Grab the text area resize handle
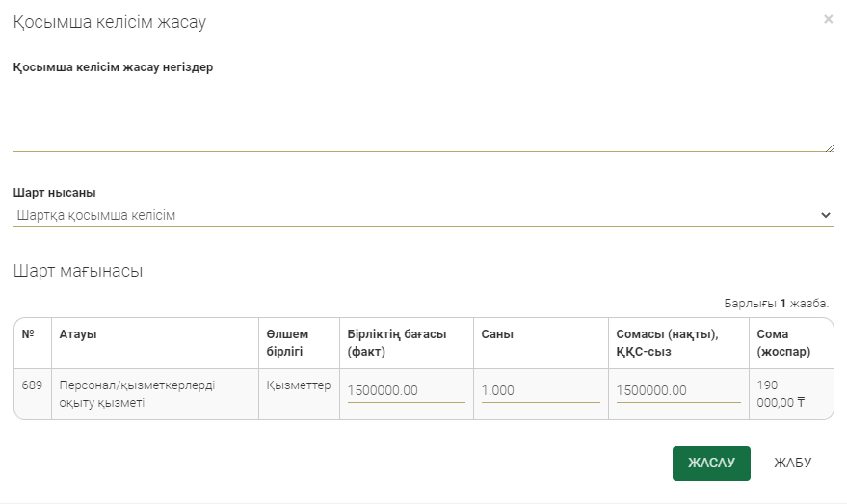Screen dimensions: 847x504 coord(829,146)
